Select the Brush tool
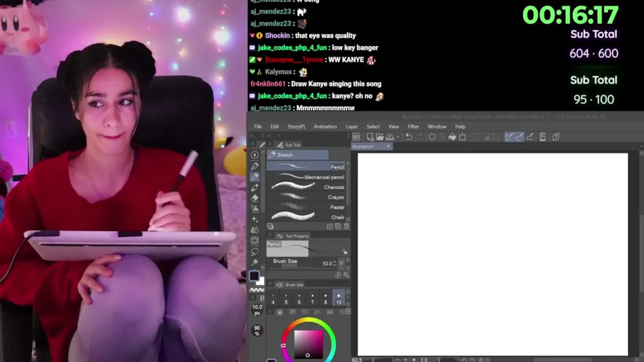 tap(255, 188)
